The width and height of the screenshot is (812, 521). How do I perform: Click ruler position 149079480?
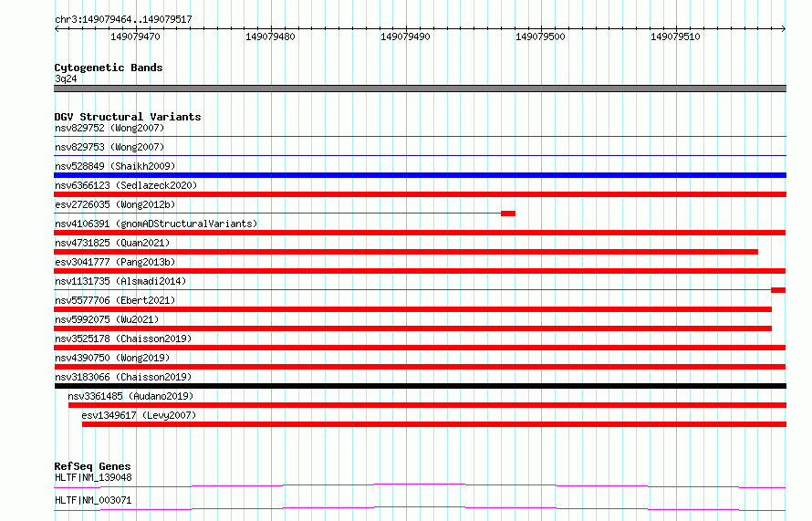[x=270, y=36]
